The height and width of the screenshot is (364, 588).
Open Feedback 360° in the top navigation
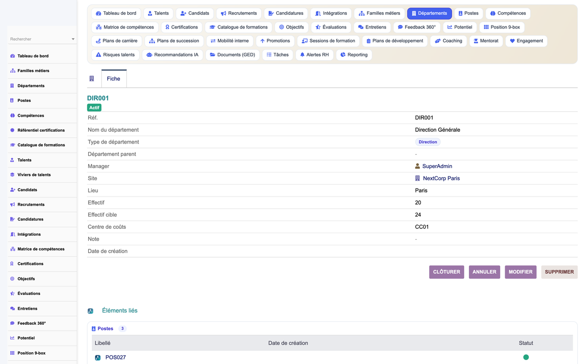point(416,27)
